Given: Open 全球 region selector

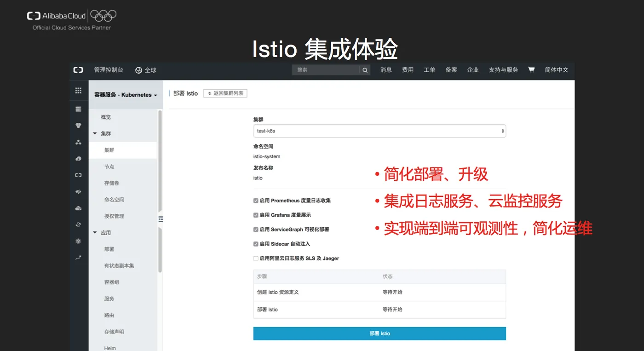Looking at the screenshot, I should coord(146,70).
